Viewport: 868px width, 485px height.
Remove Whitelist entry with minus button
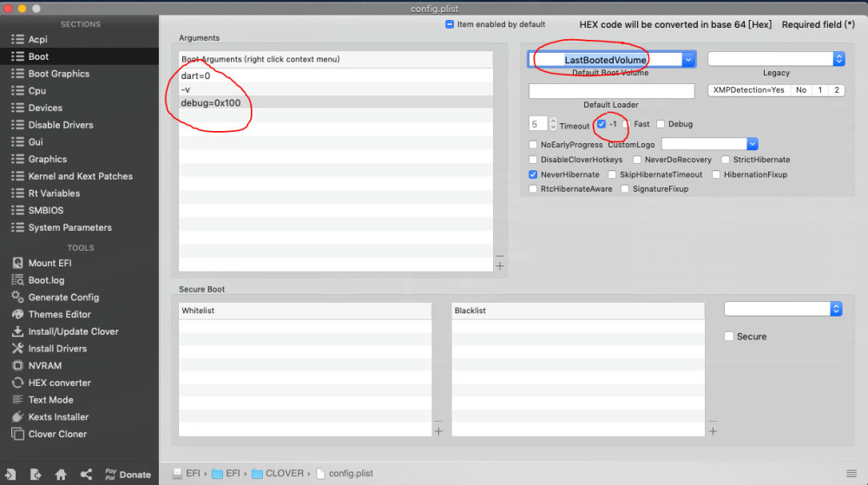pyautogui.click(x=438, y=421)
